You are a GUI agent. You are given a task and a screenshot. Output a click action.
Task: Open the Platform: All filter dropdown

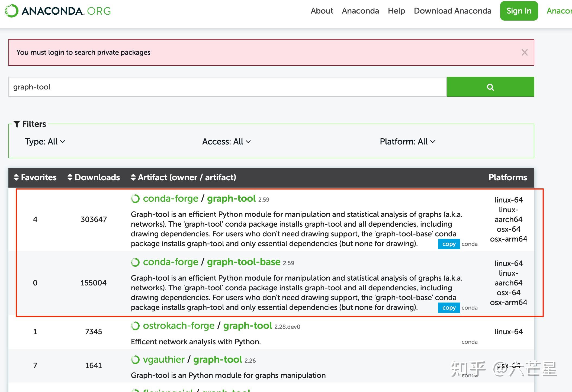(407, 142)
